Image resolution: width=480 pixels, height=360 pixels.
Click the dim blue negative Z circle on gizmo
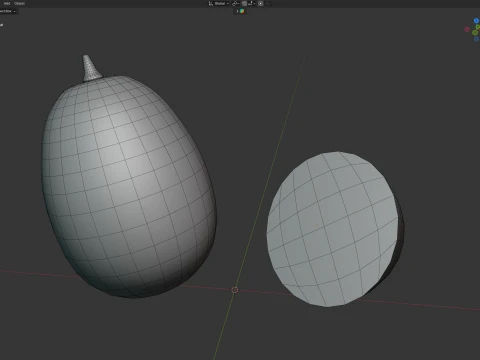pyautogui.click(x=476, y=39)
